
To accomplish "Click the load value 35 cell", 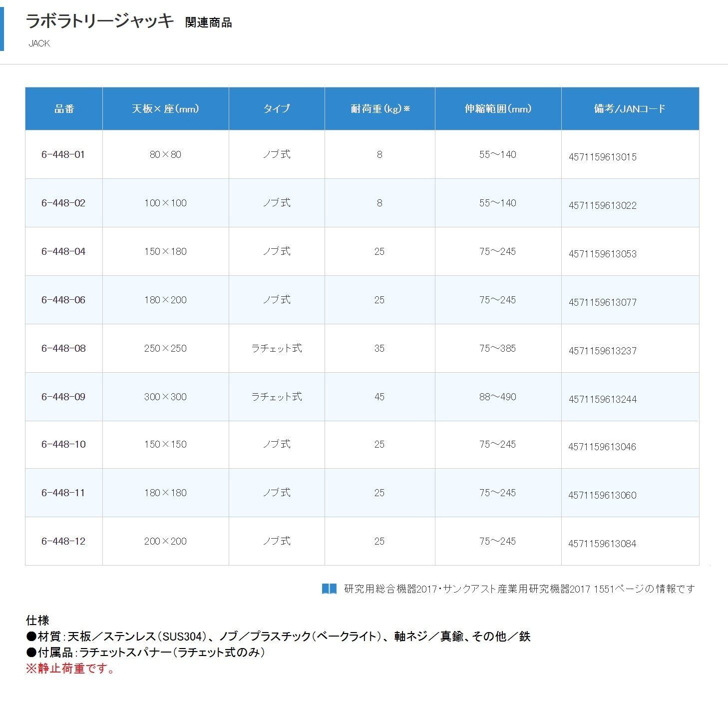I will point(379,349).
